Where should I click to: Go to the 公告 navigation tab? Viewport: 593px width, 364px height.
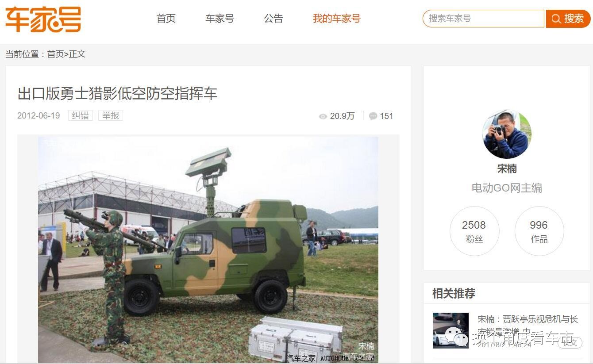click(x=273, y=19)
